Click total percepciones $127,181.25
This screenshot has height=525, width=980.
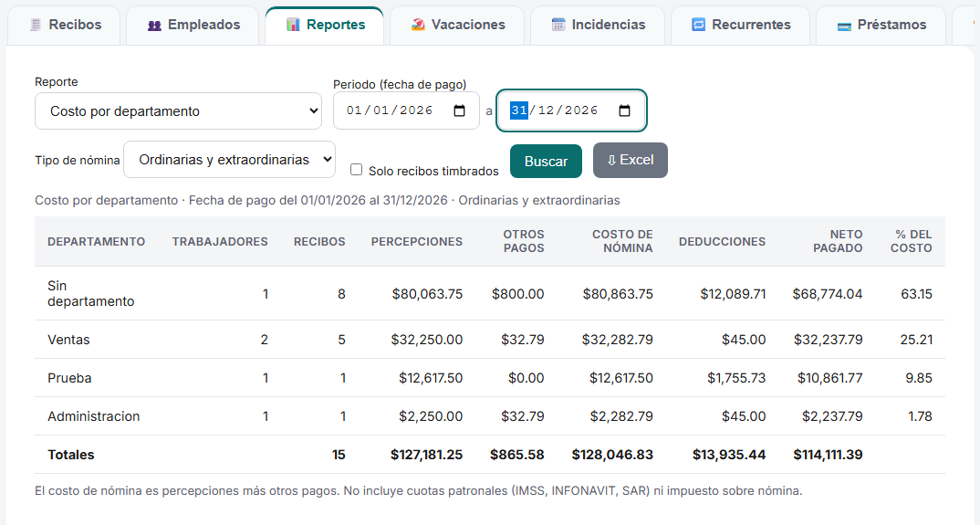[427, 455]
